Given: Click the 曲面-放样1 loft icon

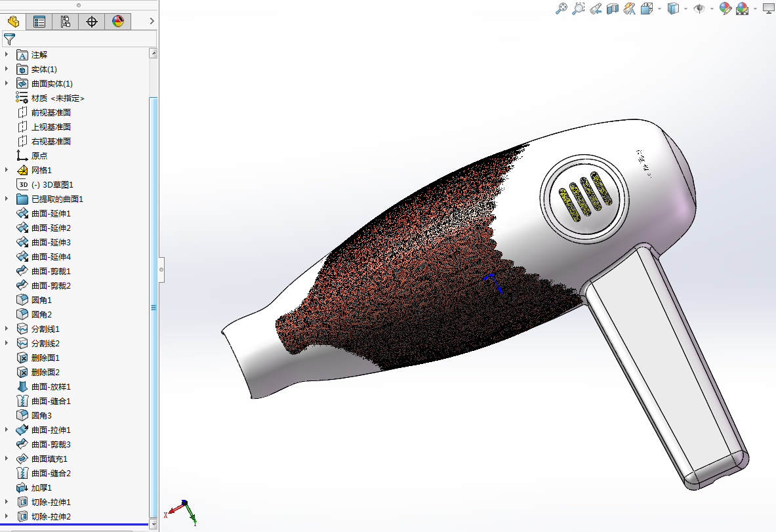Looking at the screenshot, I should pos(22,386).
